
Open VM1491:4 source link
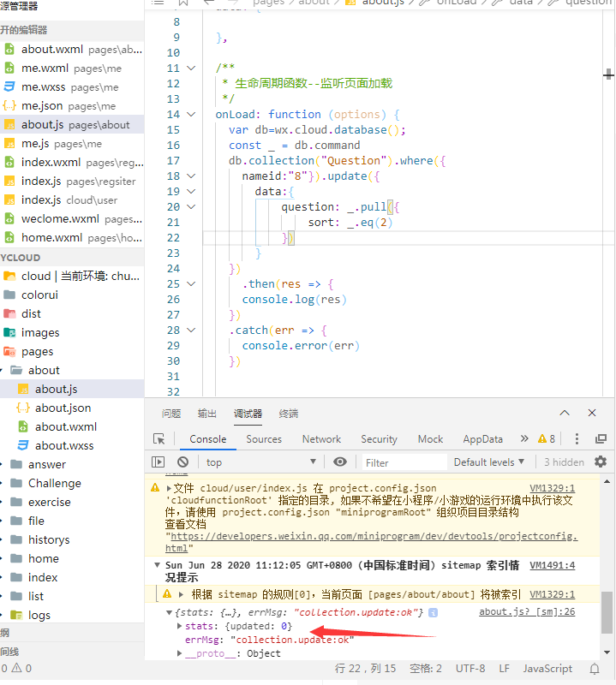click(x=552, y=565)
